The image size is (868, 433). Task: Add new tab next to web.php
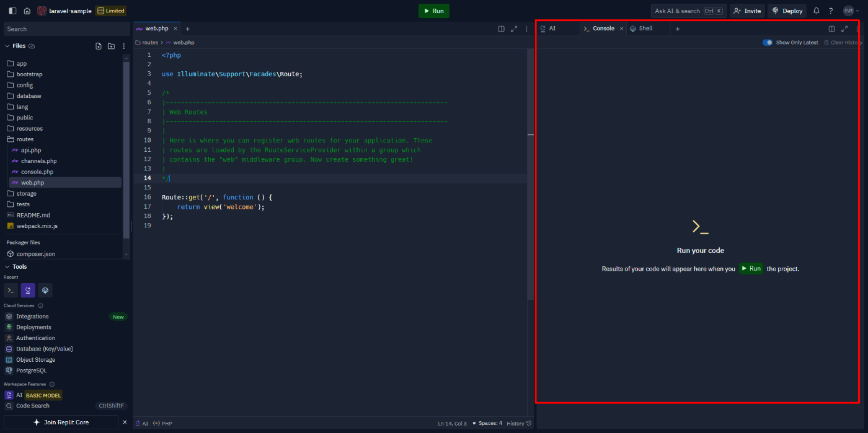coord(188,28)
